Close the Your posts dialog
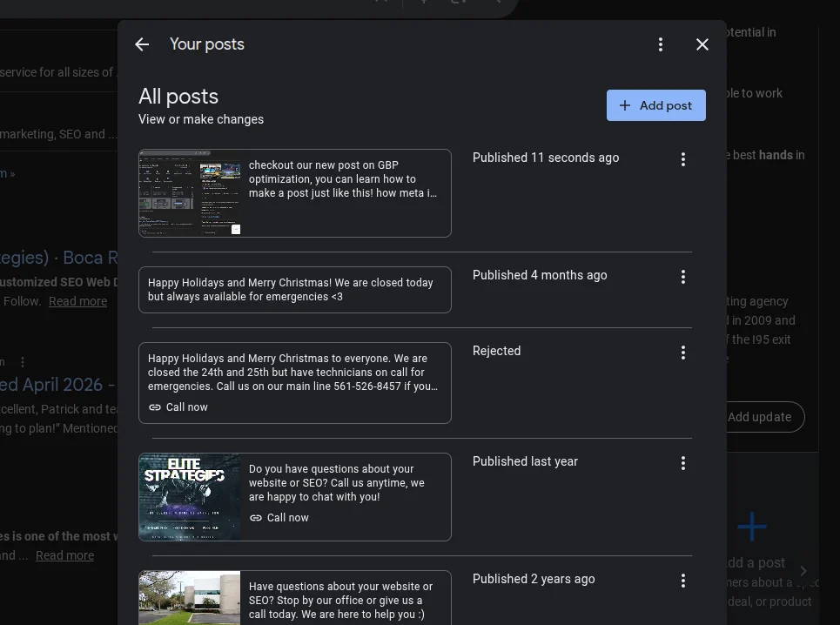This screenshot has height=625, width=840. (x=702, y=44)
